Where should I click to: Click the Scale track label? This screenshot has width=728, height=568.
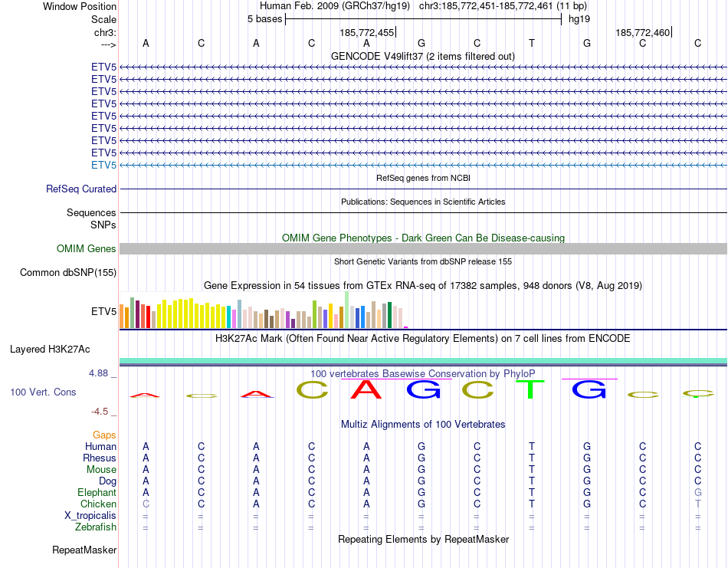click(103, 19)
